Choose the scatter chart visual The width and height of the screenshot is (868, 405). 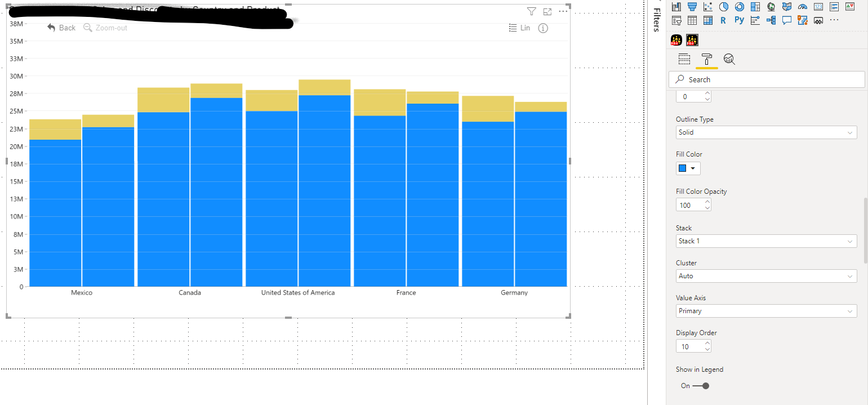[708, 7]
